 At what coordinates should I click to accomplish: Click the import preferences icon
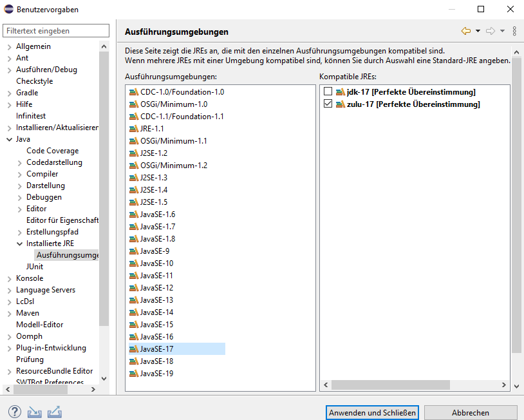click(34, 412)
